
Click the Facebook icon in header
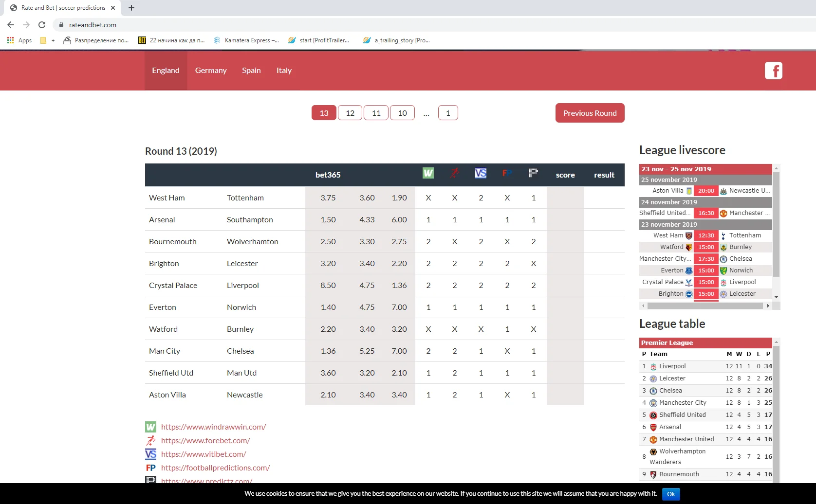[773, 71]
